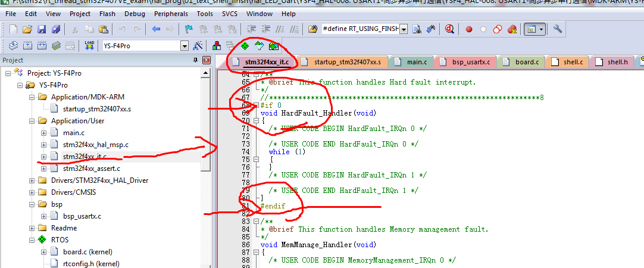Pin the Project panel with the pushpin

coord(195,60)
